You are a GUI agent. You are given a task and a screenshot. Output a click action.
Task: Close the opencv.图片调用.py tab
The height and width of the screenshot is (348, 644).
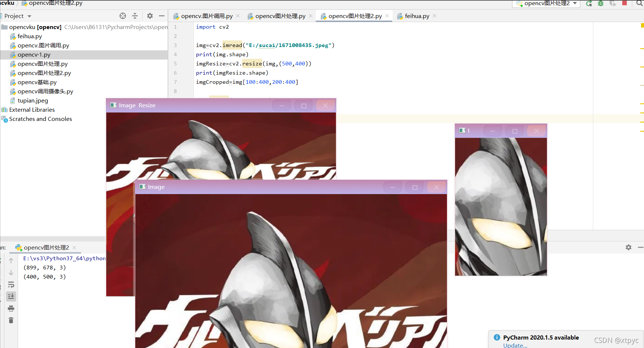(x=238, y=16)
